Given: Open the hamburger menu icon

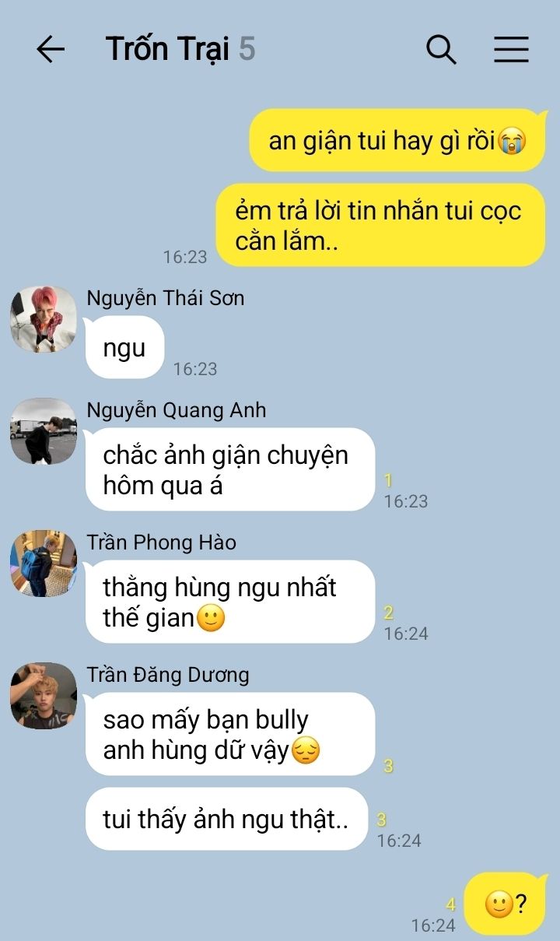Looking at the screenshot, I should pos(511,50).
